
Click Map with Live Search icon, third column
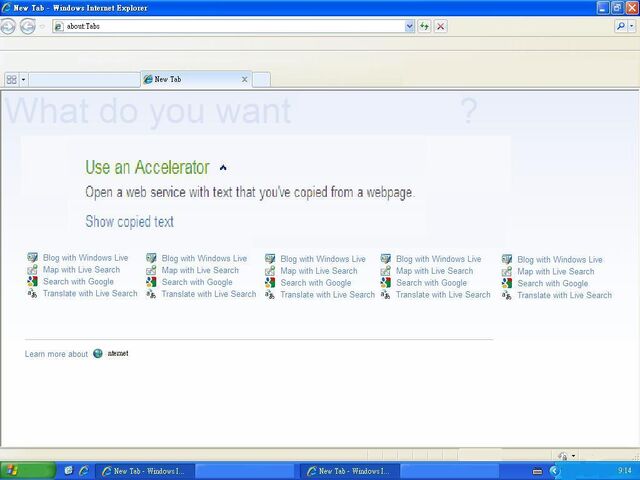pos(270,271)
